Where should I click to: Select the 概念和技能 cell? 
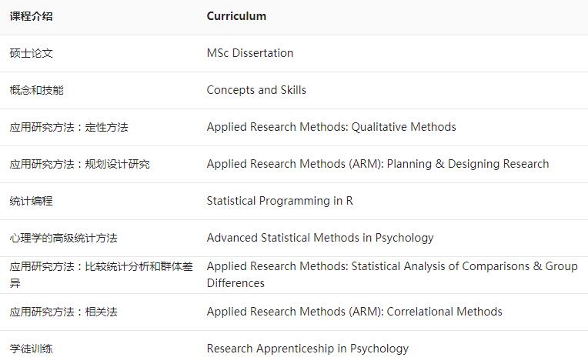[x=37, y=90]
